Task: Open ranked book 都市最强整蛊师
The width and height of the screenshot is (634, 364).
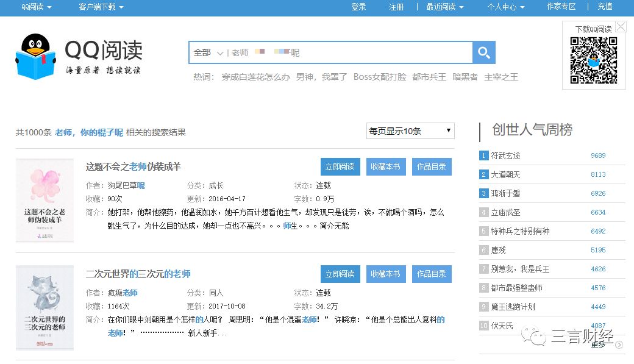Action: pos(516,288)
